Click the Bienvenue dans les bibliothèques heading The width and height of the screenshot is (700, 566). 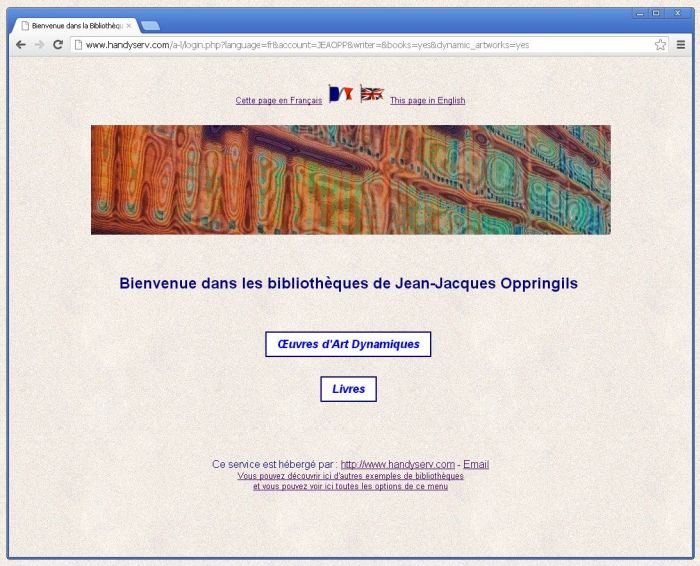pyautogui.click(x=349, y=283)
